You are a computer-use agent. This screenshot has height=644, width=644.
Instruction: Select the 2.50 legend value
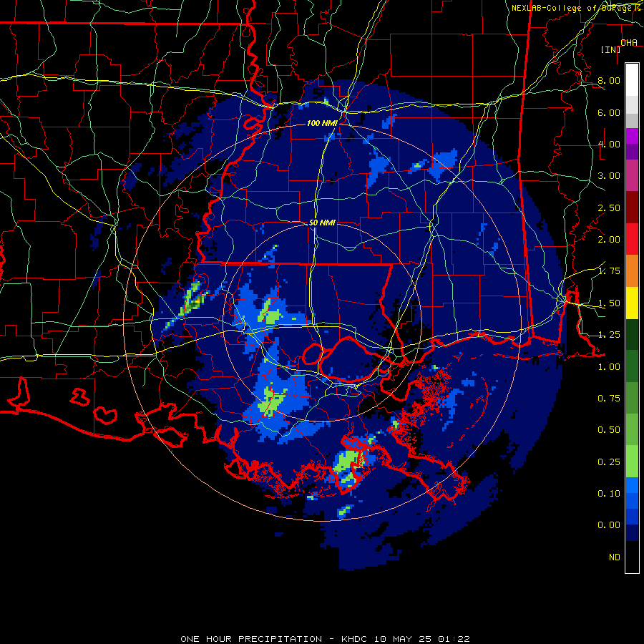click(x=609, y=208)
